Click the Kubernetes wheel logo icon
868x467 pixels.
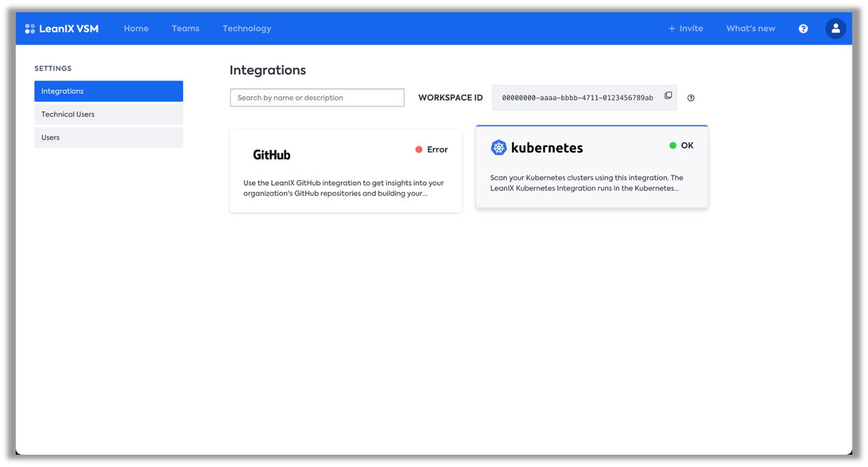499,147
